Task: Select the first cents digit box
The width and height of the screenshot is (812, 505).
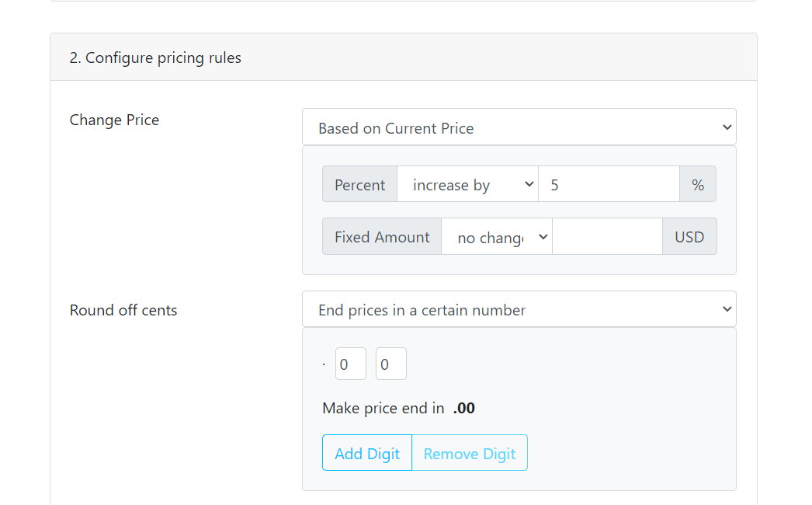Action: pyautogui.click(x=350, y=364)
